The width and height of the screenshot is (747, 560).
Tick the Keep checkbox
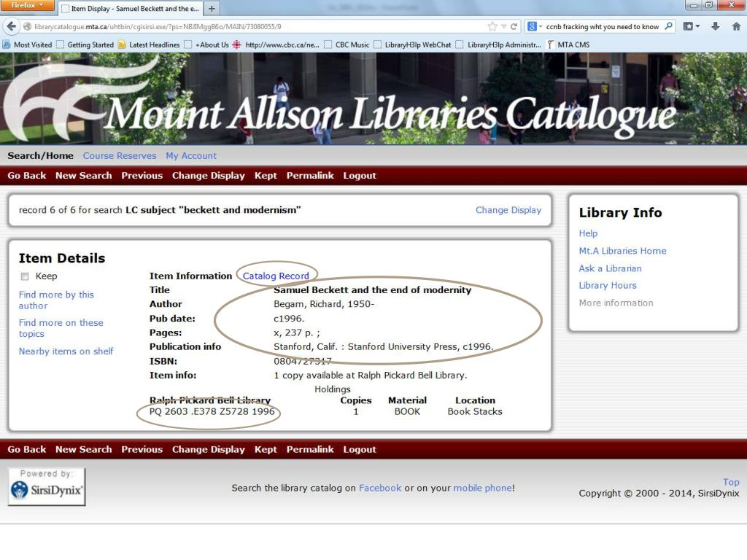click(25, 276)
